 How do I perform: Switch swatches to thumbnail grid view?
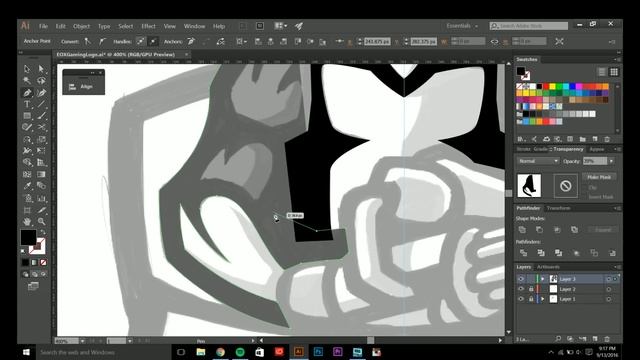click(x=614, y=72)
